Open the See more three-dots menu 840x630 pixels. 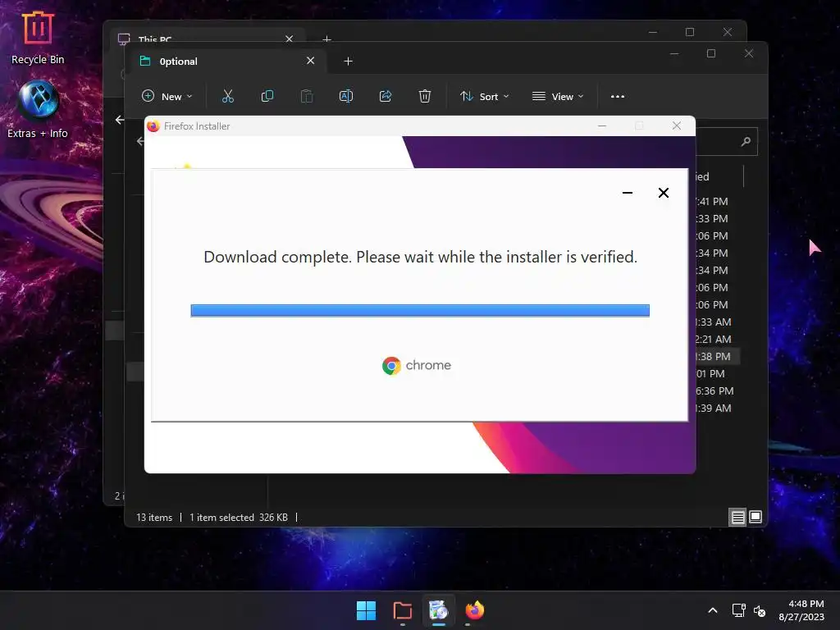[x=617, y=97]
